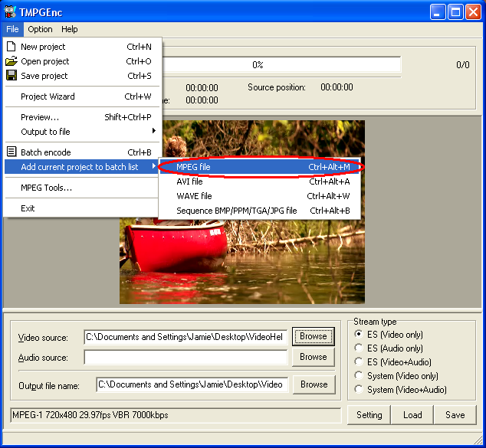Select System (Video+Audio) stream type
This screenshot has width=486, height=448.
pos(359,389)
